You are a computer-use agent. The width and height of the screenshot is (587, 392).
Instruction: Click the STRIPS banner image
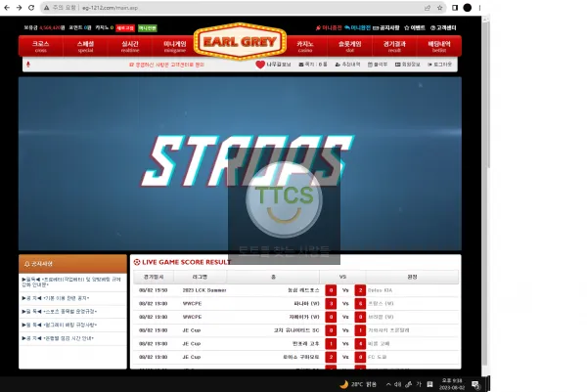click(240, 163)
